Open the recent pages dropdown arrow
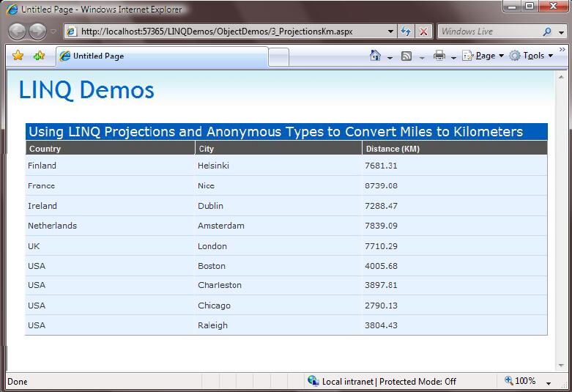Image resolution: width=572 pixels, height=392 pixels. (53, 32)
